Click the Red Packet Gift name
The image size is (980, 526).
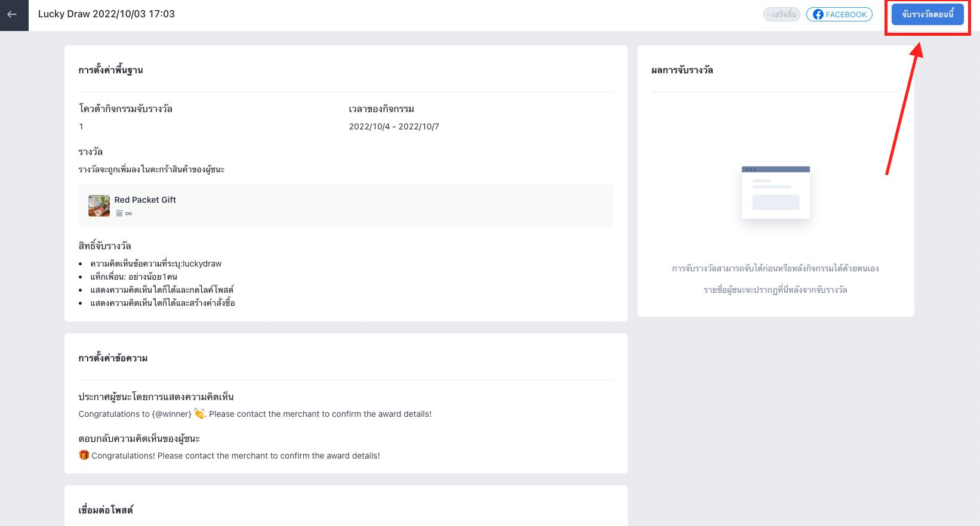tap(145, 200)
